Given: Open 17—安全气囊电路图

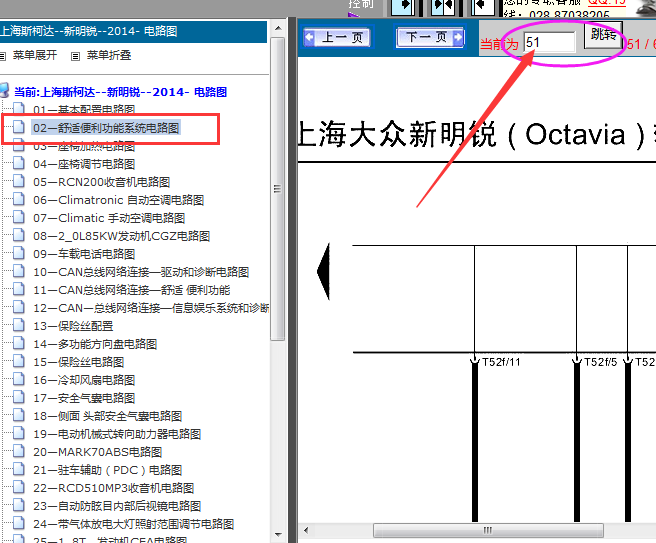Looking at the screenshot, I should pos(84,398).
